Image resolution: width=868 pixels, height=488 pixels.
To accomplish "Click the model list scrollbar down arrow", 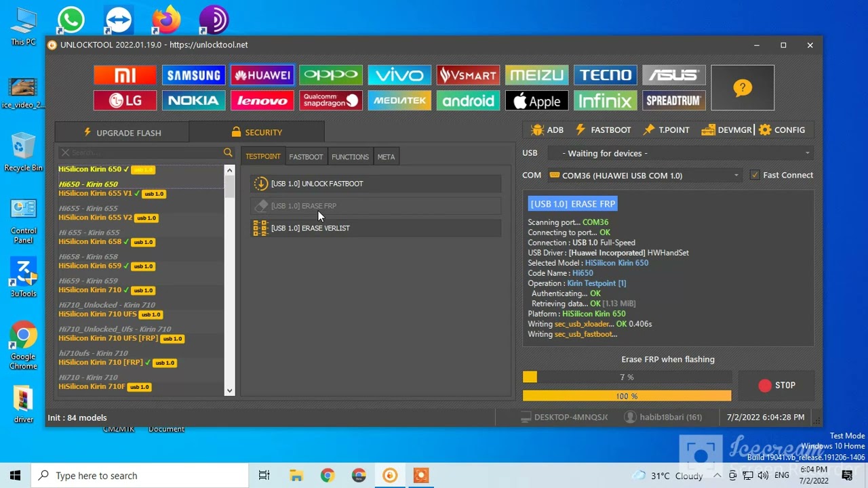I will (229, 390).
